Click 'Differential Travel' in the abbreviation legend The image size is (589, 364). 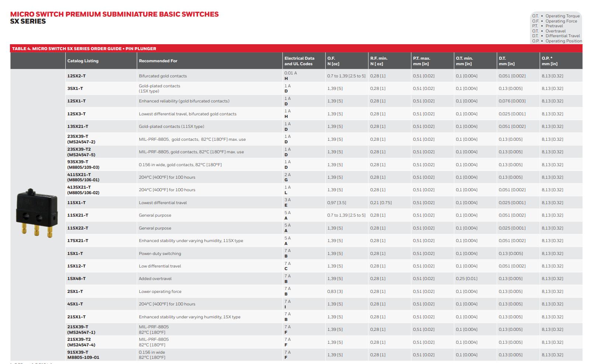tap(562, 36)
